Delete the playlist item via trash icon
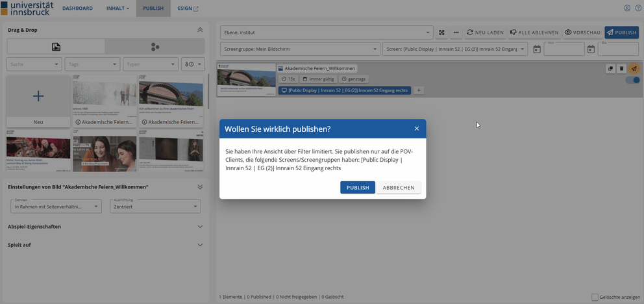 tap(621, 69)
